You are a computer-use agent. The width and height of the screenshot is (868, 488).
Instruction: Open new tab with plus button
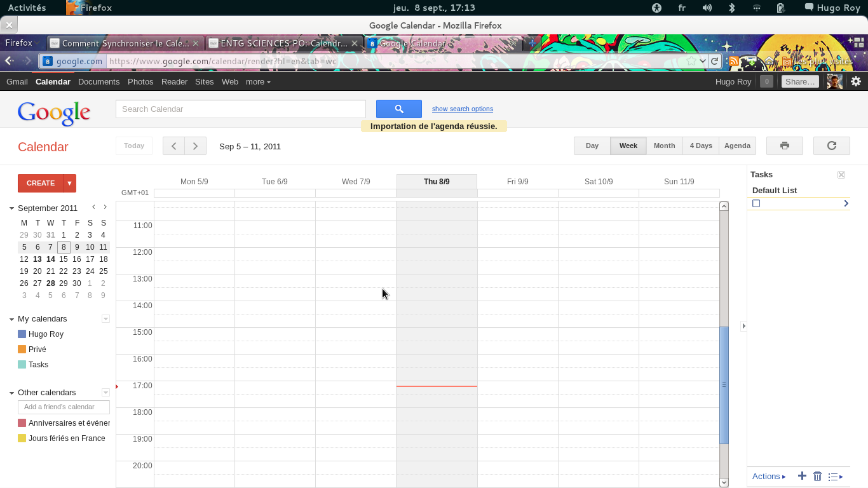[x=532, y=43]
